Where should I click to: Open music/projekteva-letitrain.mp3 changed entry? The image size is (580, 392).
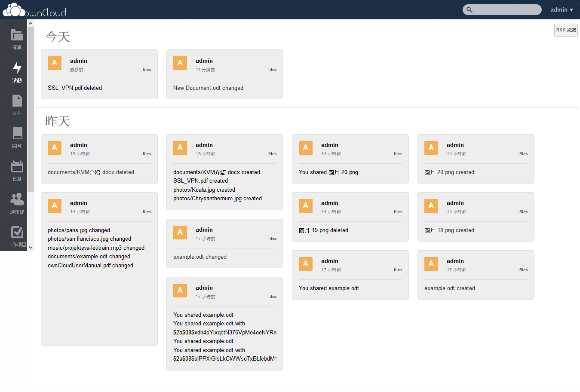tap(96, 248)
